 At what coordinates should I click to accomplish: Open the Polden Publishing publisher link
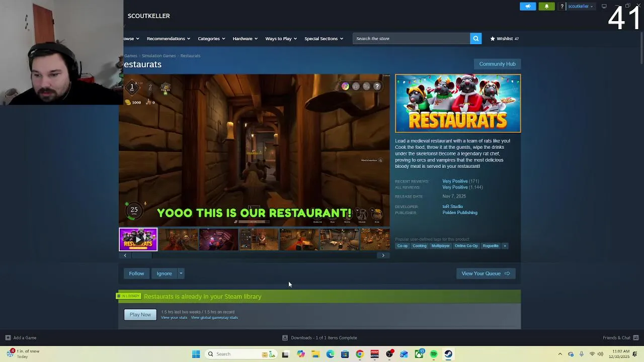pos(460,213)
